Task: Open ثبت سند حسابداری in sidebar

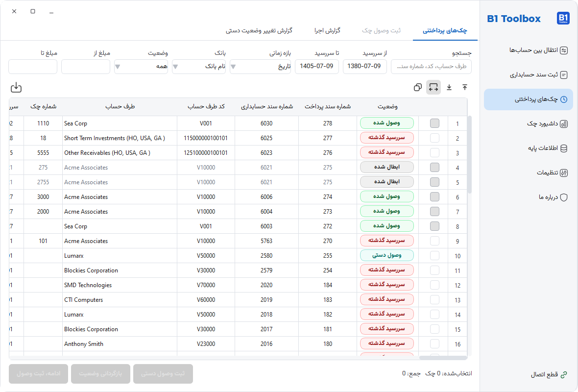Action: (529, 75)
